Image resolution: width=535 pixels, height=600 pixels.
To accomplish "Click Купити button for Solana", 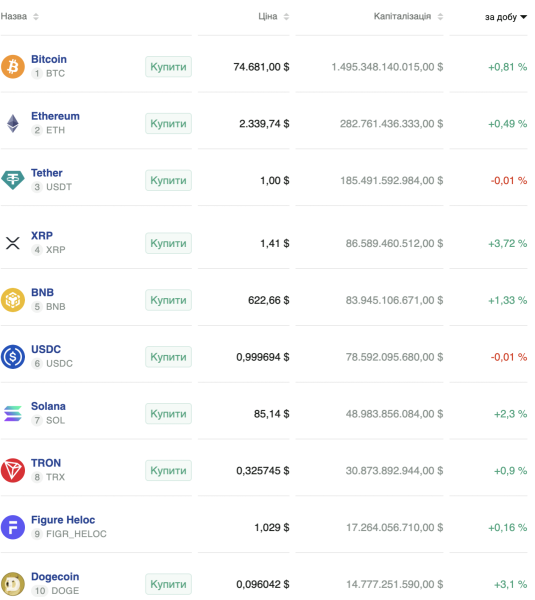I will click(x=168, y=414).
